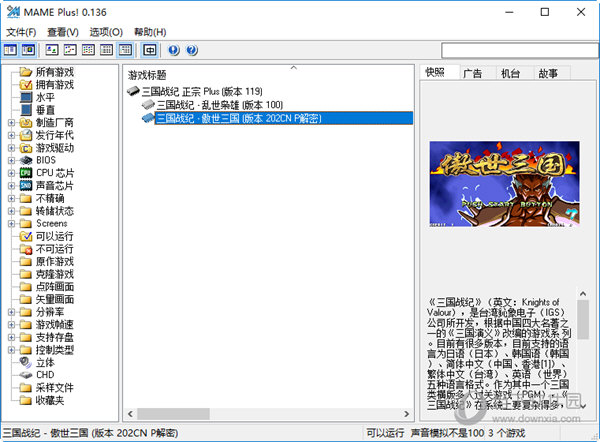Select the 水平 monitor icon

[26, 97]
